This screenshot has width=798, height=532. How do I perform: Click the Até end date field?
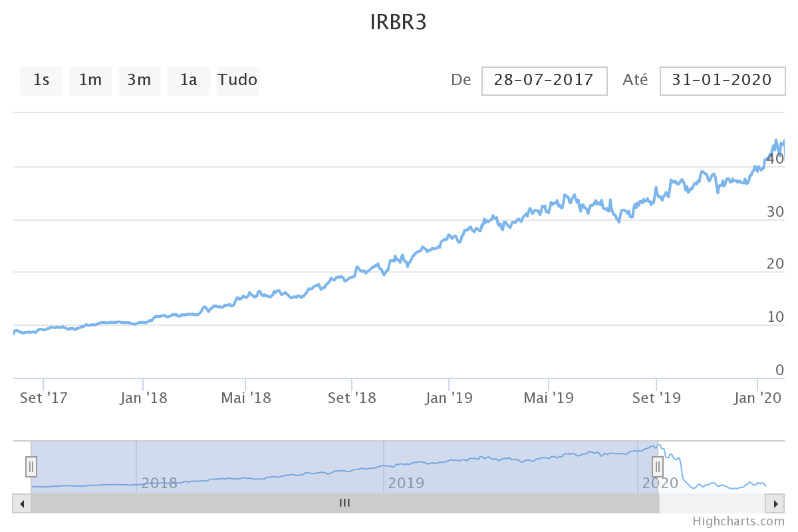tap(722, 80)
